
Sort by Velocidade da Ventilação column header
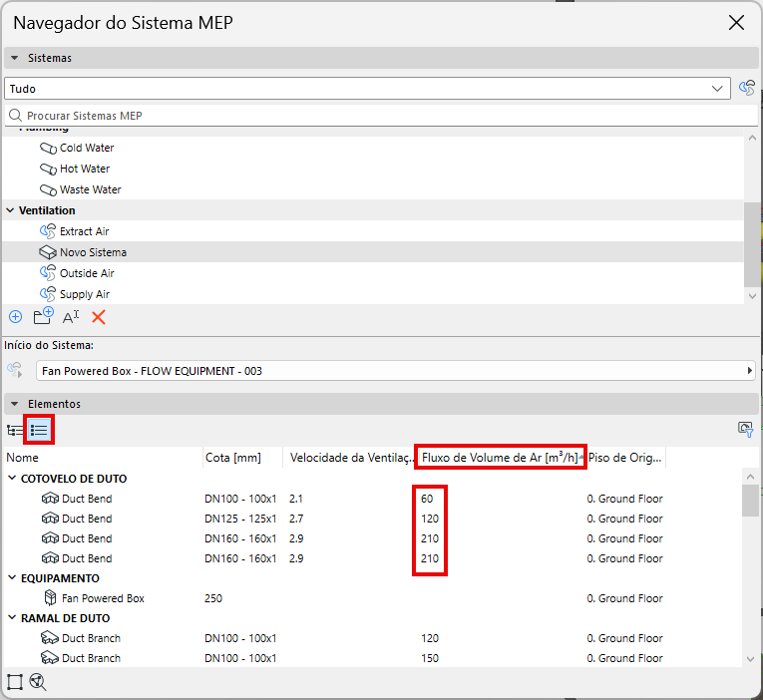[x=350, y=458]
